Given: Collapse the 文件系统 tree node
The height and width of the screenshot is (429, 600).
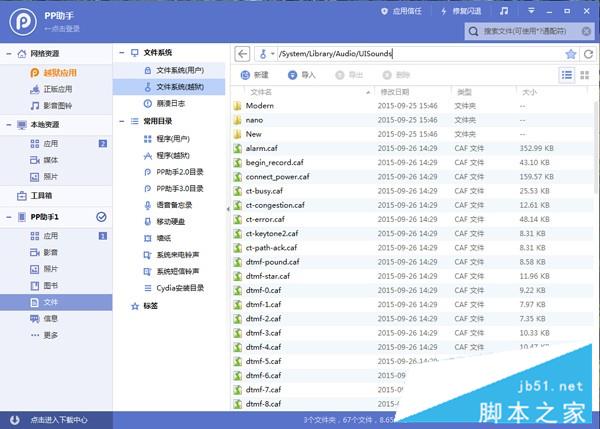Looking at the screenshot, I should [x=122, y=52].
